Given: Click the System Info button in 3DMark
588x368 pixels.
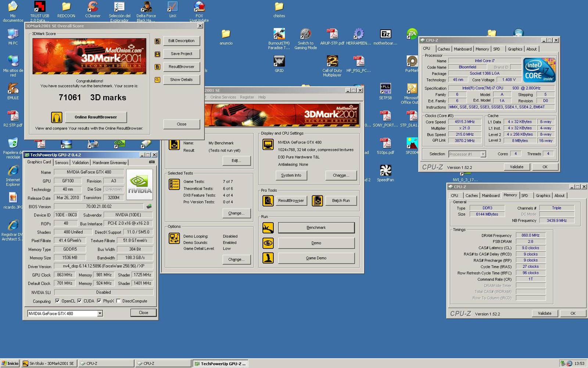Looking at the screenshot, I should point(291,176).
